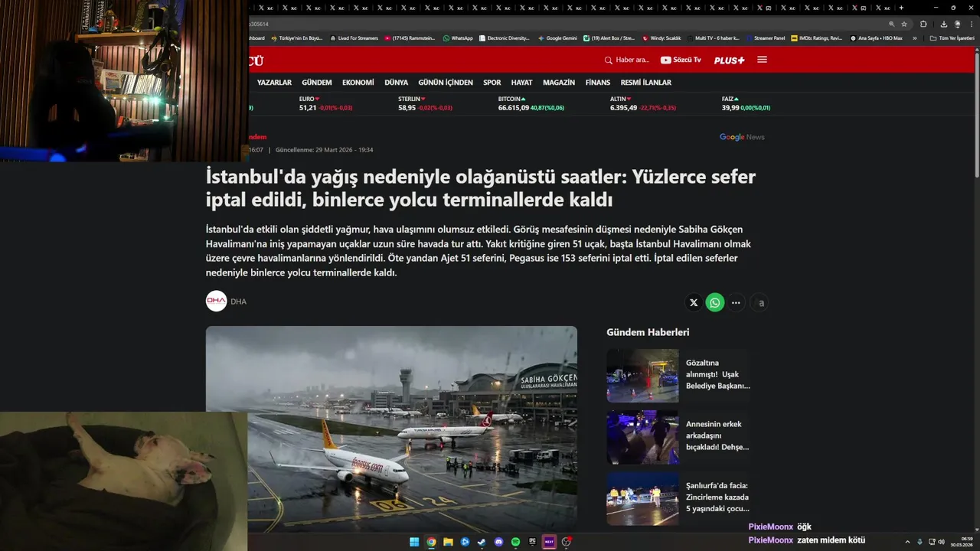Image resolution: width=980 pixels, height=551 pixels.
Task: Open Chrome profile avatar
Action: click(x=957, y=24)
